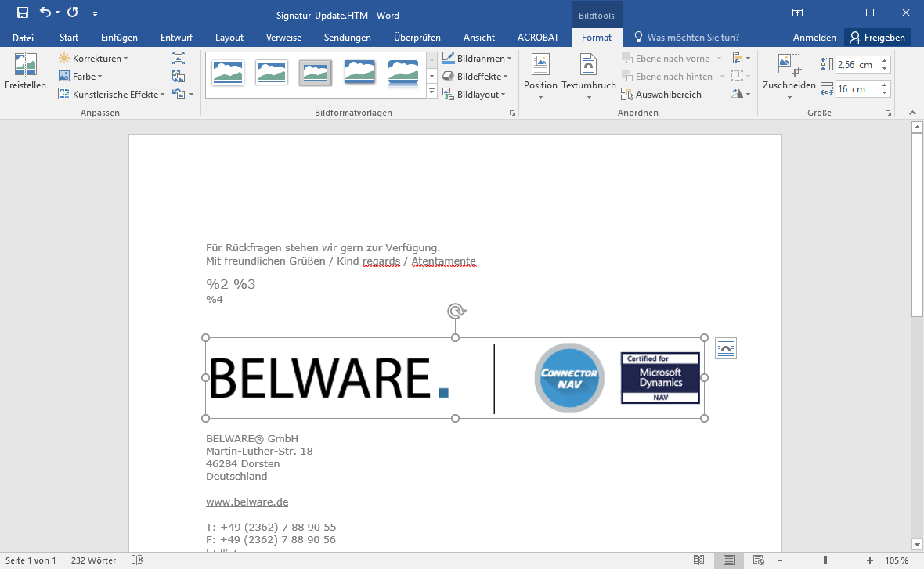Click the zoom out minus button
The height and width of the screenshot is (569, 924).
780,560
